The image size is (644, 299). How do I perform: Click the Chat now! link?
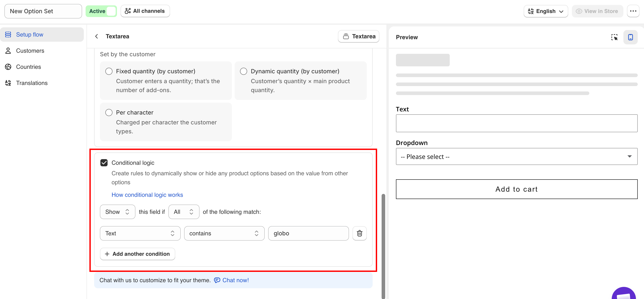(x=231, y=280)
